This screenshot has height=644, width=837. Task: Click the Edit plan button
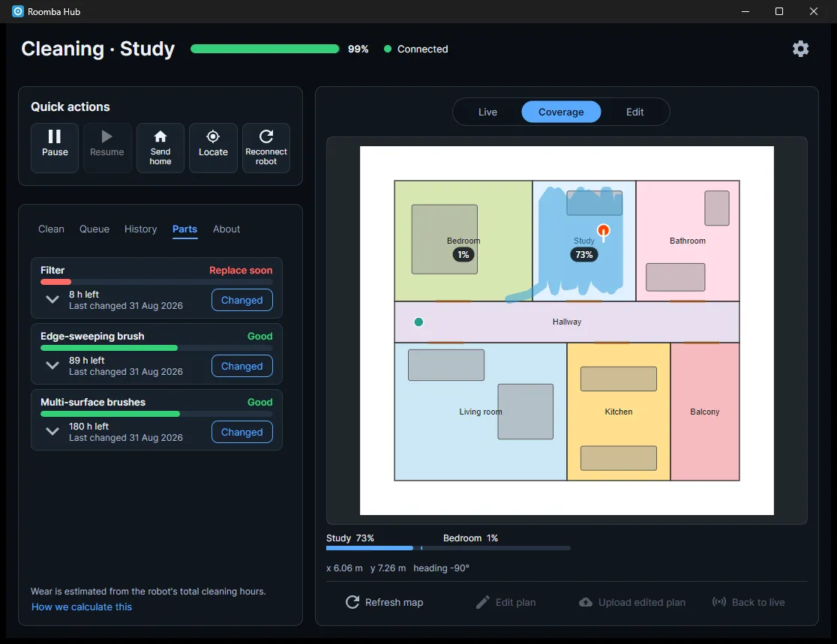(x=505, y=602)
